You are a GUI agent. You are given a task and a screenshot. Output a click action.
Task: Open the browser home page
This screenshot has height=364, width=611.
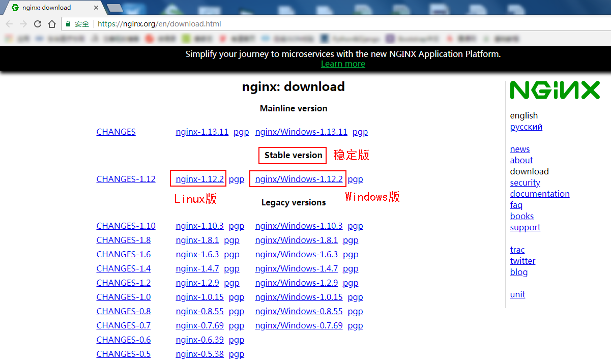pyautogui.click(x=51, y=23)
